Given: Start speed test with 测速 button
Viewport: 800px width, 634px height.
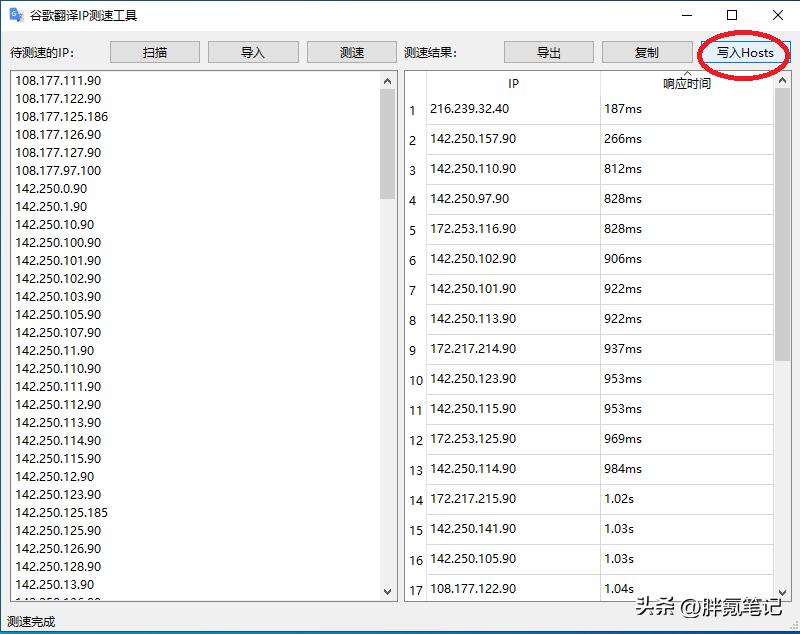Looking at the screenshot, I should point(352,53).
